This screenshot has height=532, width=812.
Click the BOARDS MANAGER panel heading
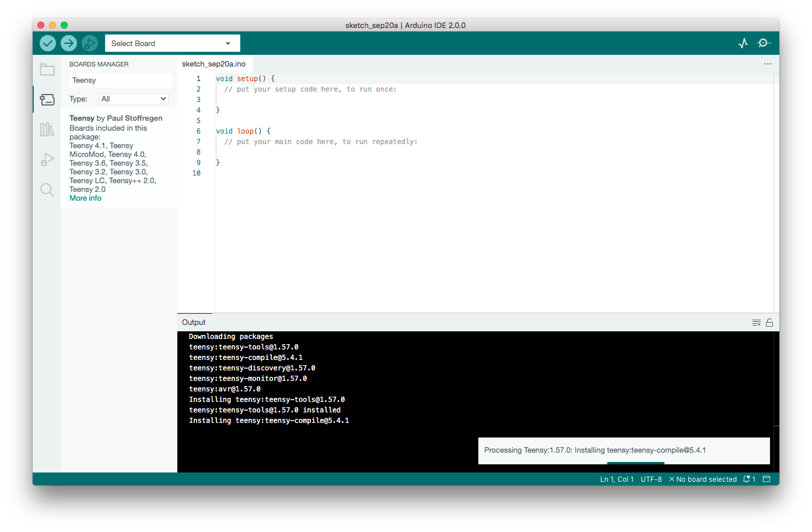[x=99, y=64]
